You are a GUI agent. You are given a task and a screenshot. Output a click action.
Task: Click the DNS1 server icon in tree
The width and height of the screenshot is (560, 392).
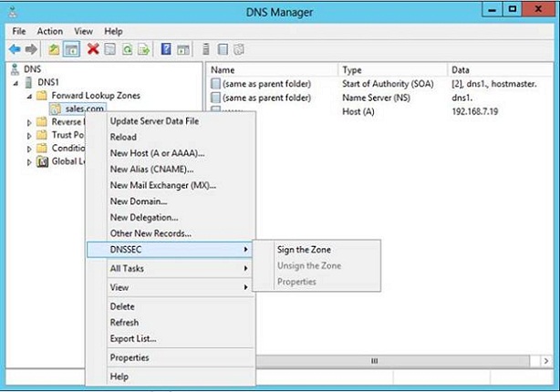point(28,82)
